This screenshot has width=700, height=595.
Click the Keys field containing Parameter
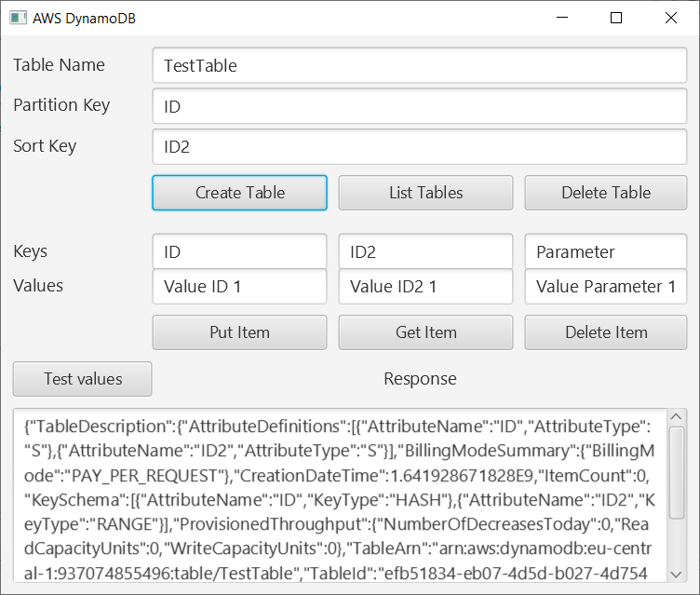point(606,251)
